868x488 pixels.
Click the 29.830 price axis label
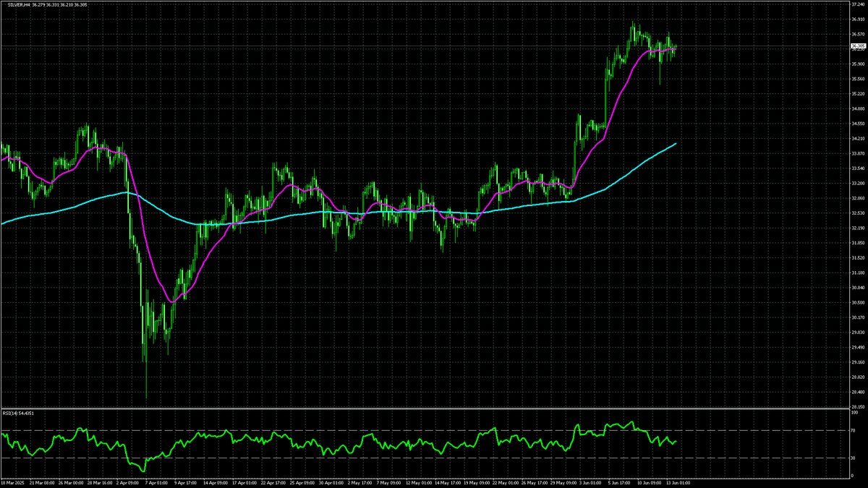(x=858, y=333)
